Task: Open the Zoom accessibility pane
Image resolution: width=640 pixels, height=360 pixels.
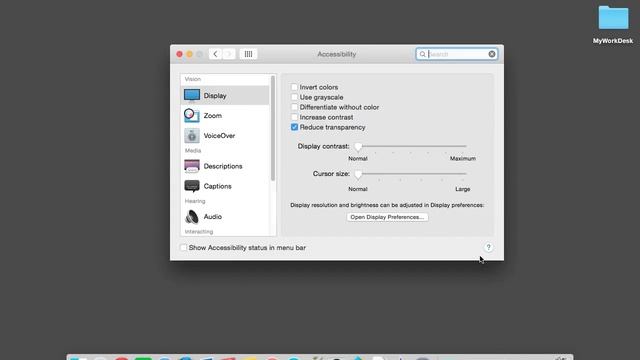Action: tap(225, 116)
